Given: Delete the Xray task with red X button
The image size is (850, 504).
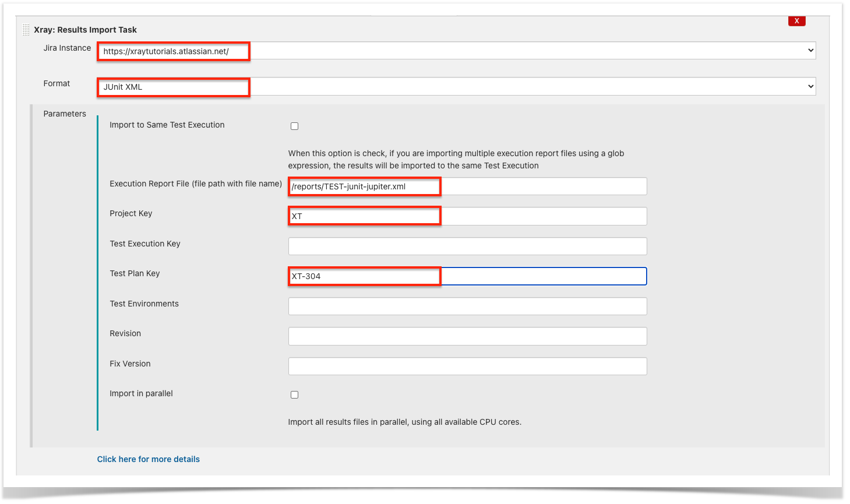Looking at the screenshot, I should pyautogui.click(x=796, y=21).
